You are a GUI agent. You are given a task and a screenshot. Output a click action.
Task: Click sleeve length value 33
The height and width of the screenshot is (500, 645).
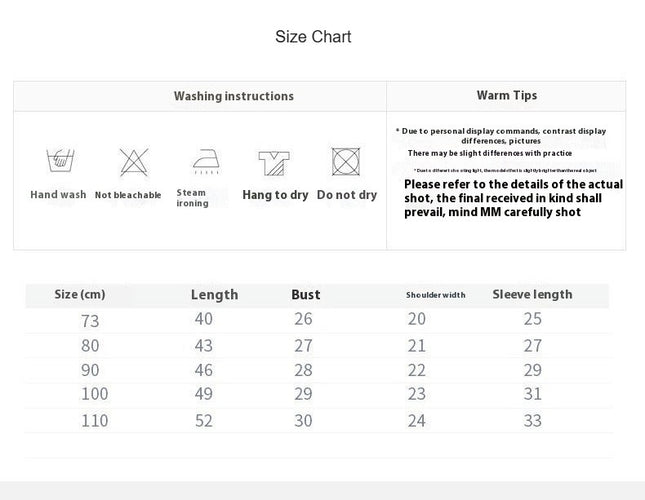(532, 421)
